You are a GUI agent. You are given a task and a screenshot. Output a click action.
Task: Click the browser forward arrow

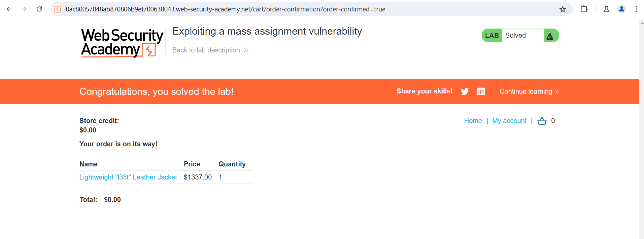point(24,9)
